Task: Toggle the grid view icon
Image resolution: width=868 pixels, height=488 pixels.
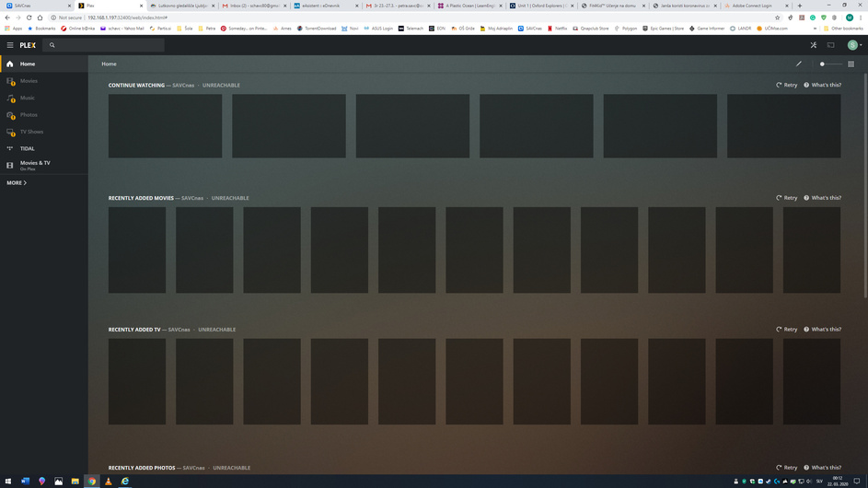Action: coord(851,64)
